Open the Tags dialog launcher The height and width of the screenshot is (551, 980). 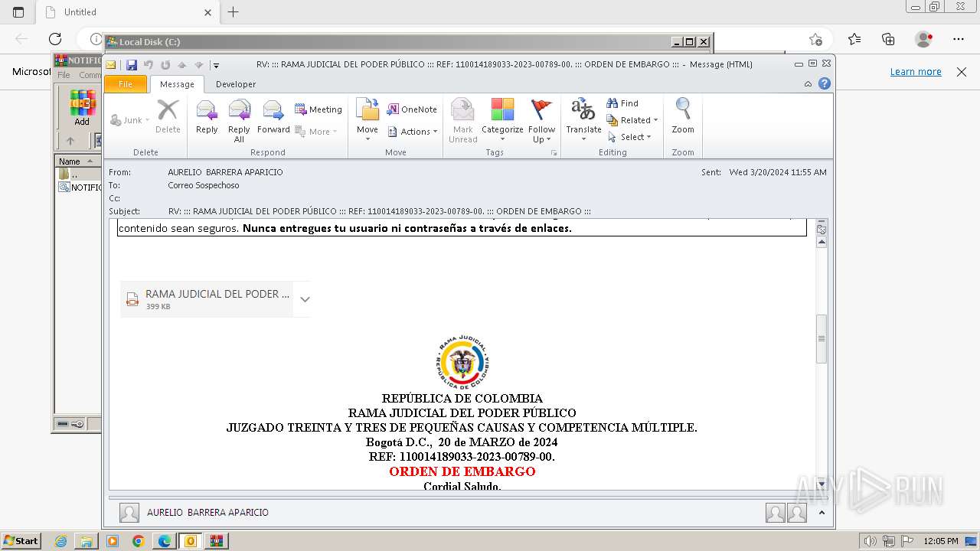pos(554,153)
